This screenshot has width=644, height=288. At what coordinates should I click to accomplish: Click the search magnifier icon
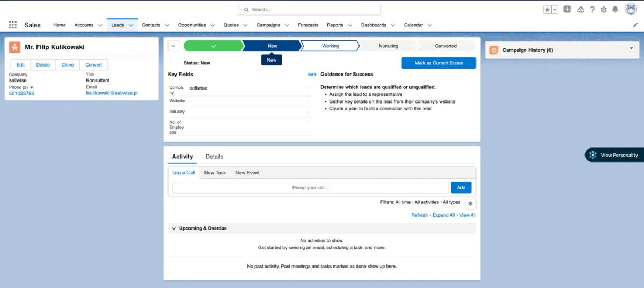pos(246,10)
